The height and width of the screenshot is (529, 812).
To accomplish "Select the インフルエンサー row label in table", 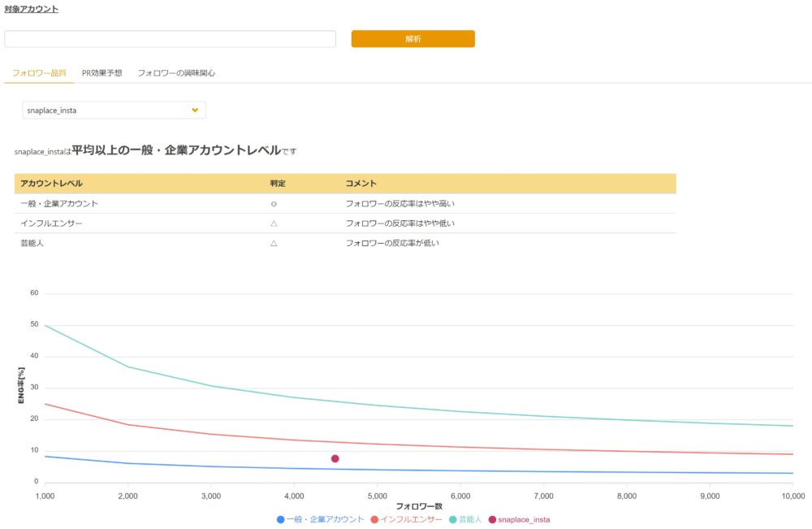I will [x=51, y=223].
